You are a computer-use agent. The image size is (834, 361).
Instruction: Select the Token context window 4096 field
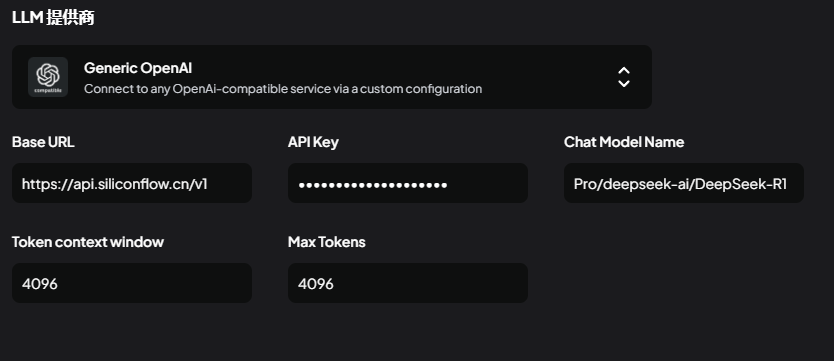tap(132, 283)
